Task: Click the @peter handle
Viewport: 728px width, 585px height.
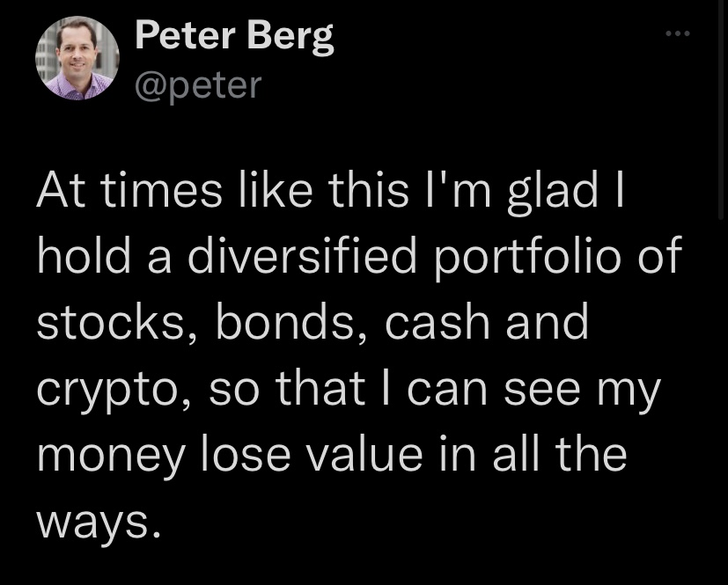Action: tap(198, 84)
